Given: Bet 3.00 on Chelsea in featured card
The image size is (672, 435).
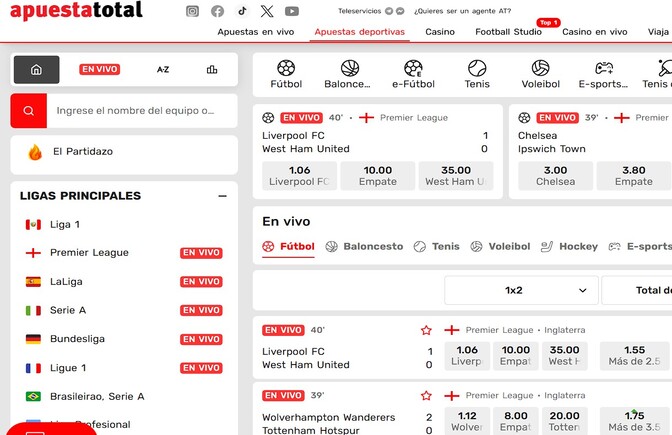Looking at the screenshot, I should pos(555,176).
